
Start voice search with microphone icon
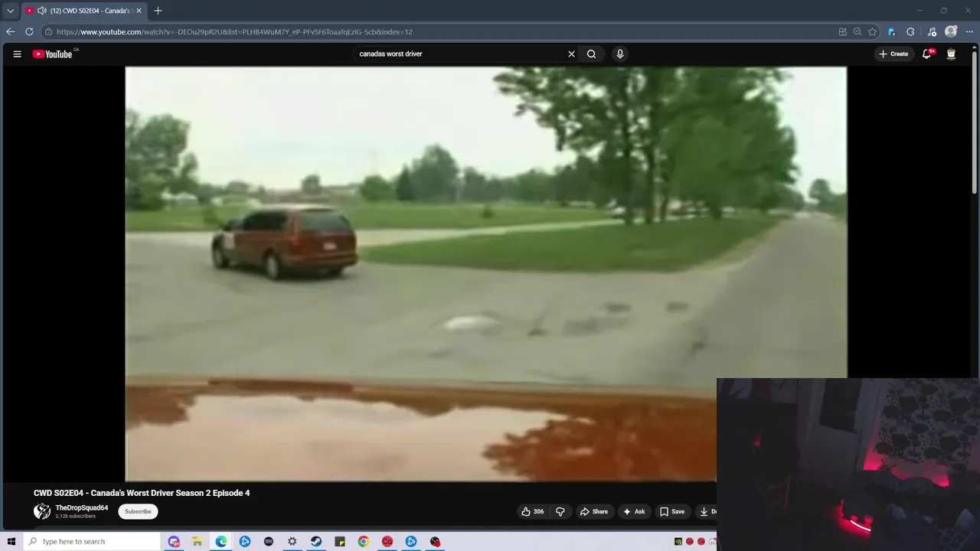pos(620,54)
